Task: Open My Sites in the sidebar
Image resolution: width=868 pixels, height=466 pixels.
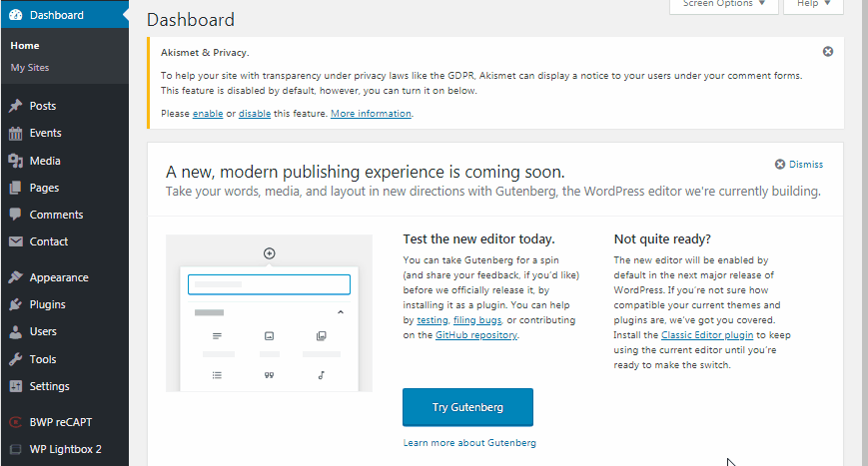Action: click(x=30, y=68)
